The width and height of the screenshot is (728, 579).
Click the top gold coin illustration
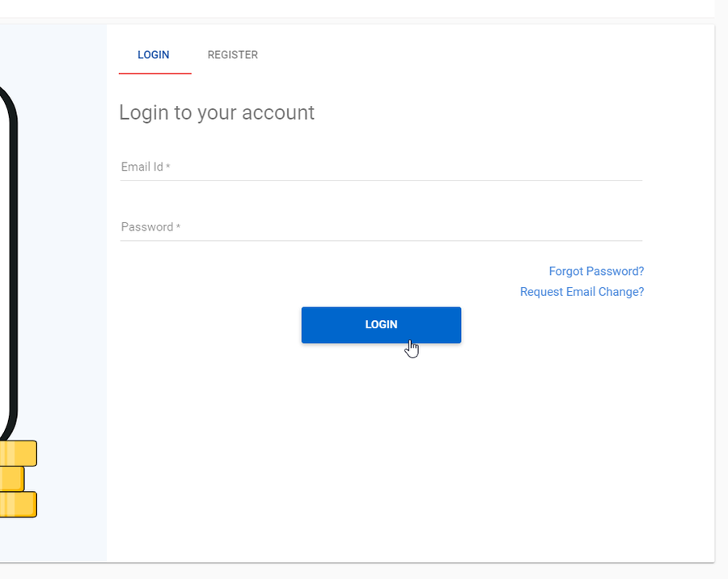pos(18,453)
